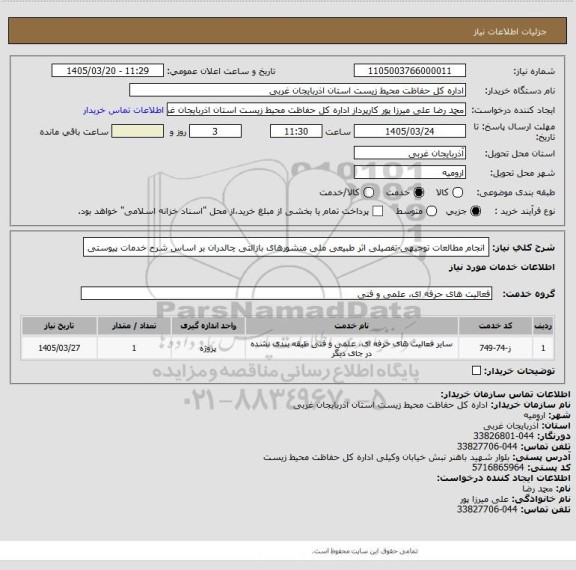This screenshot has height=570, width=576.
Task: Open the اطلاعات تماس خریدار link
Action: tap(123, 110)
